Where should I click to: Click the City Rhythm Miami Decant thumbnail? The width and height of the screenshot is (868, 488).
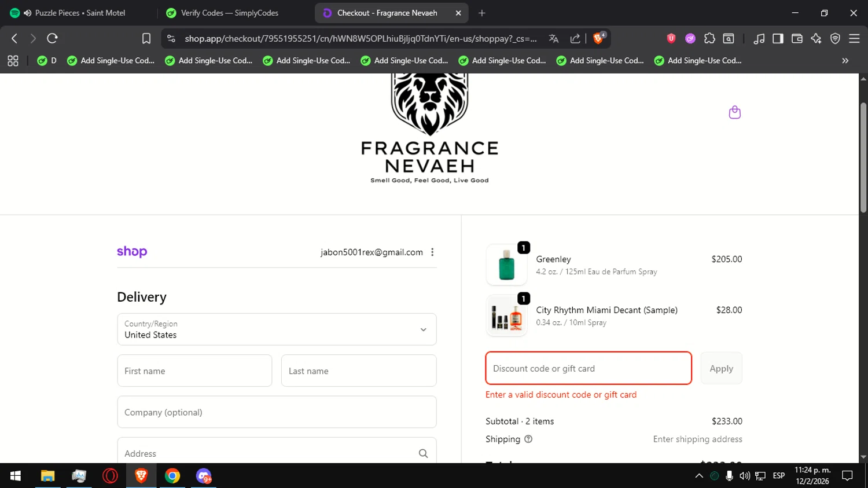(506, 315)
